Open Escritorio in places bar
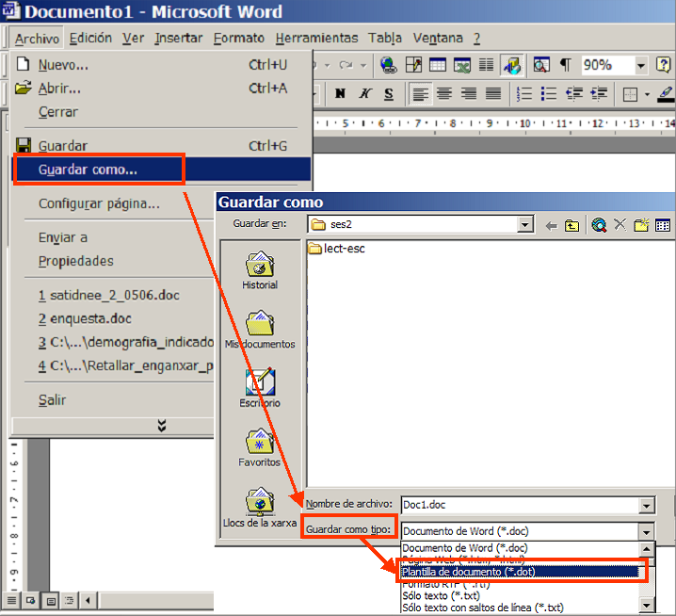 click(x=260, y=388)
